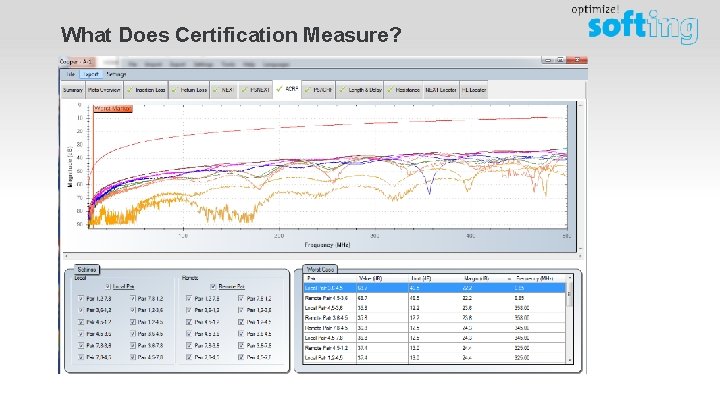Image resolution: width=720 pixels, height=405 pixels.
Task: Click chart horizontal scrollbar right arrow
Action: click(581, 256)
